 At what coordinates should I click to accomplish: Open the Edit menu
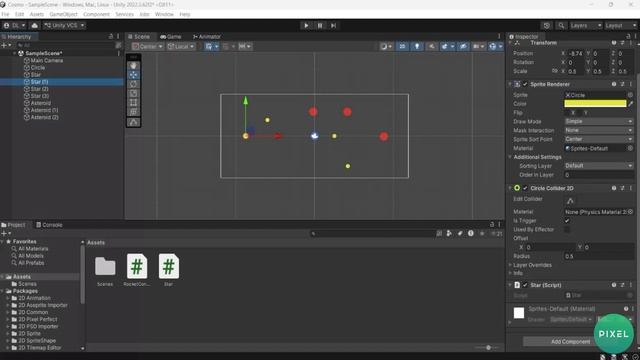pyautogui.click(x=19, y=14)
